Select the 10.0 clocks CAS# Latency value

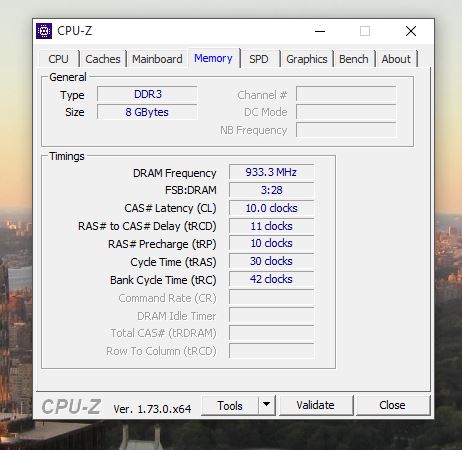[271, 208]
